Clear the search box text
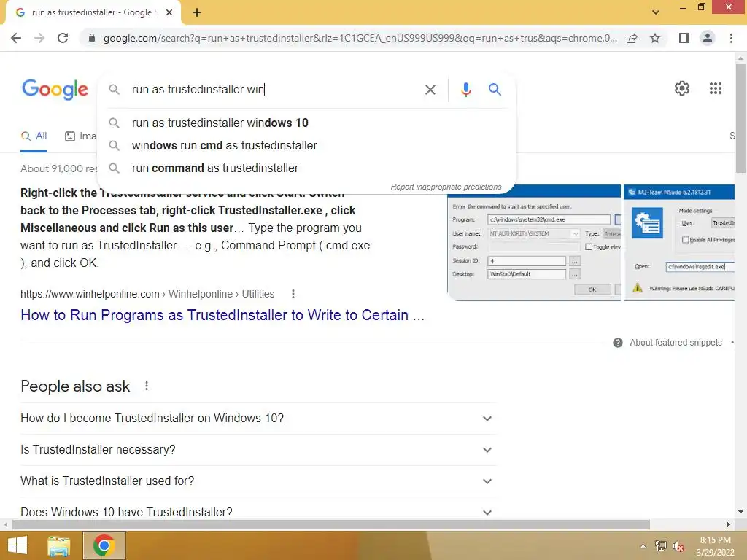 click(430, 90)
